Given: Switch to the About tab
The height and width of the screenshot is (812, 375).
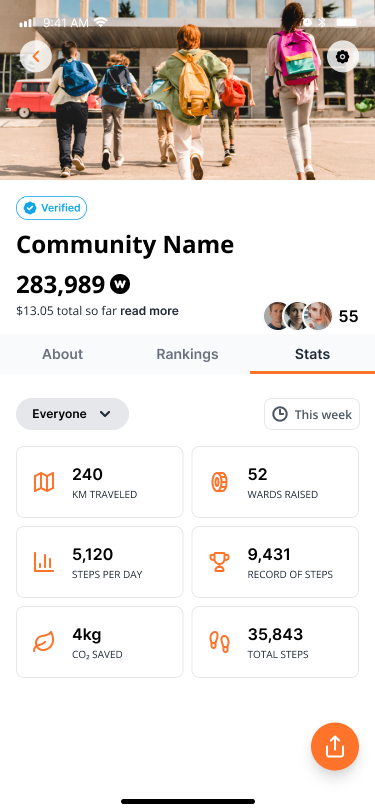Looking at the screenshot, I should click(x=63, y=354).
